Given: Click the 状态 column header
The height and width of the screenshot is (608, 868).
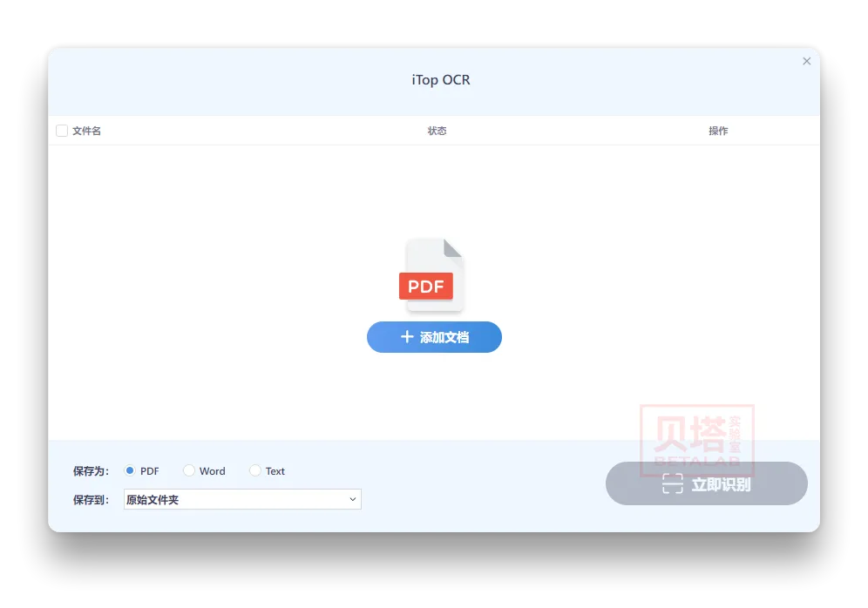Looking at the screenshot, I should coord(437,131).
